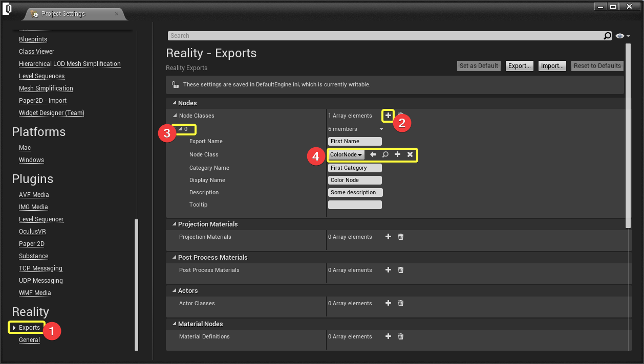Add element to Projection Materials array
Viewport: 644px width, 364px height.
(x=388, y=237)
